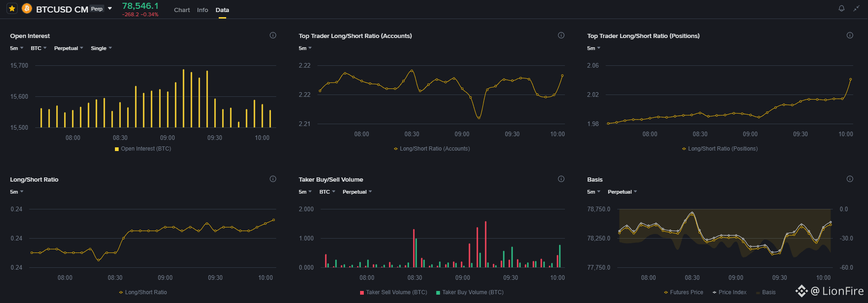Image resolution: width=868 pixels, height=303 pixels.
Task: Open the Open Interest BTC unit dropdown
Action: (38, 48)
